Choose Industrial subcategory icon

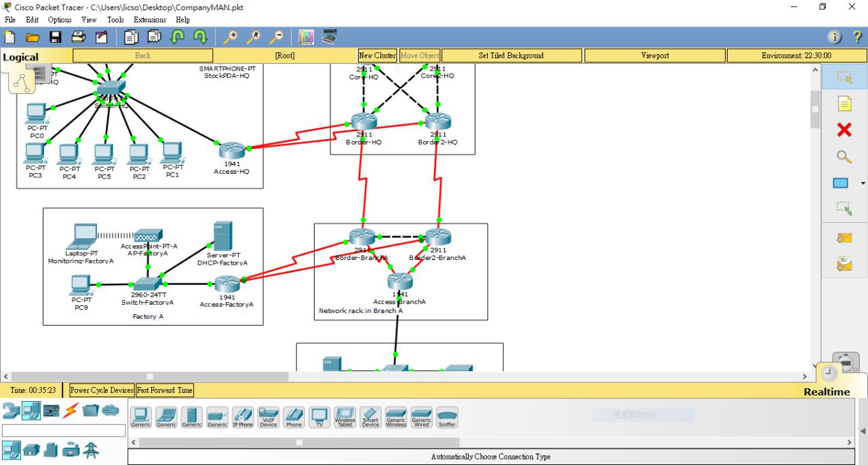tap(71, 449)
